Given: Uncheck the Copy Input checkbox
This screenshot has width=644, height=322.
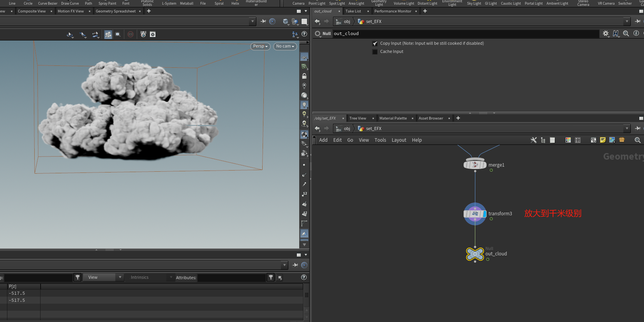Looking at the screenshot, I should point(375,44).
